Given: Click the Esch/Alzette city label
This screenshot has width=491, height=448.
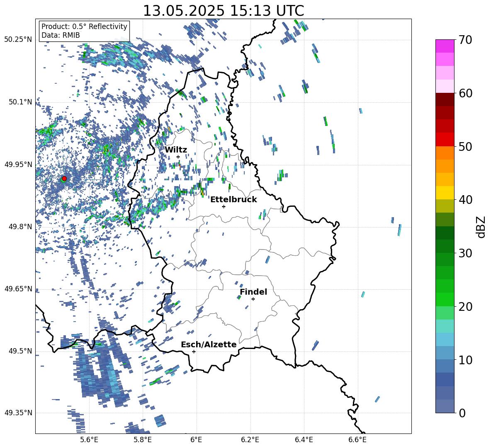Looking at the screenshot, I should 209,344.
